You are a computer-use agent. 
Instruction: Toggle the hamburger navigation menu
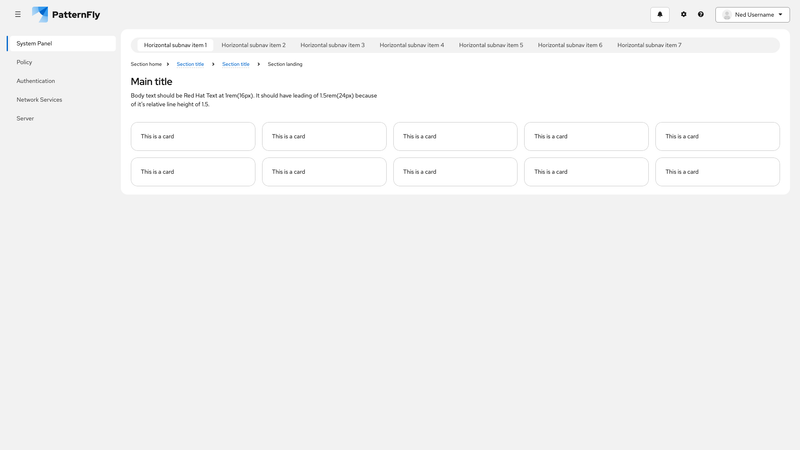coord(17,15)
